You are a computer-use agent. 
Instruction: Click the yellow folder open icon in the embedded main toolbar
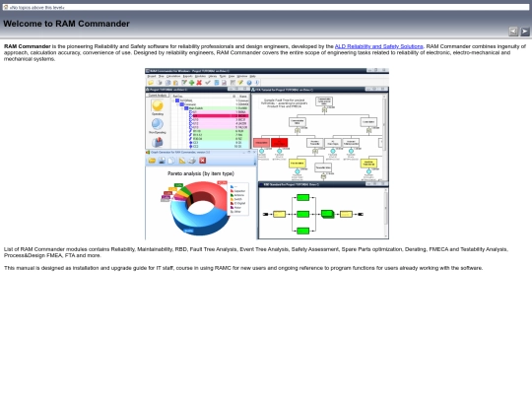pos(151,83)
